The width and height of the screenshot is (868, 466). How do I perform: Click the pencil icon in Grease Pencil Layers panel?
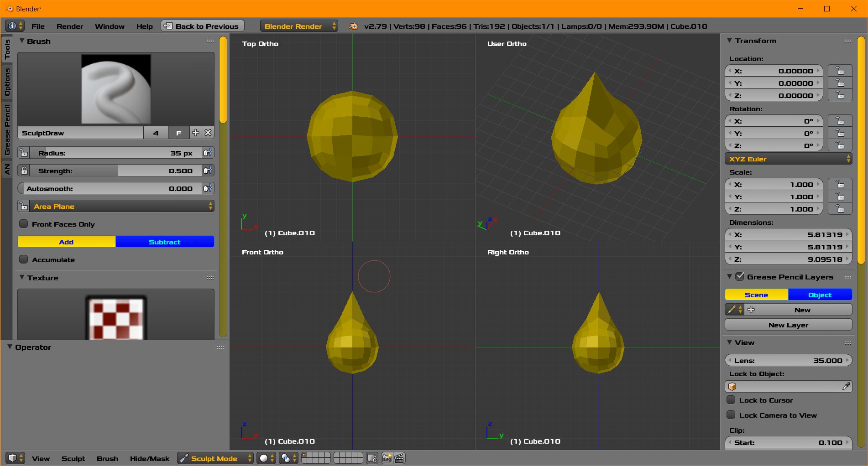pyautogui.click(x=732, y=309)
